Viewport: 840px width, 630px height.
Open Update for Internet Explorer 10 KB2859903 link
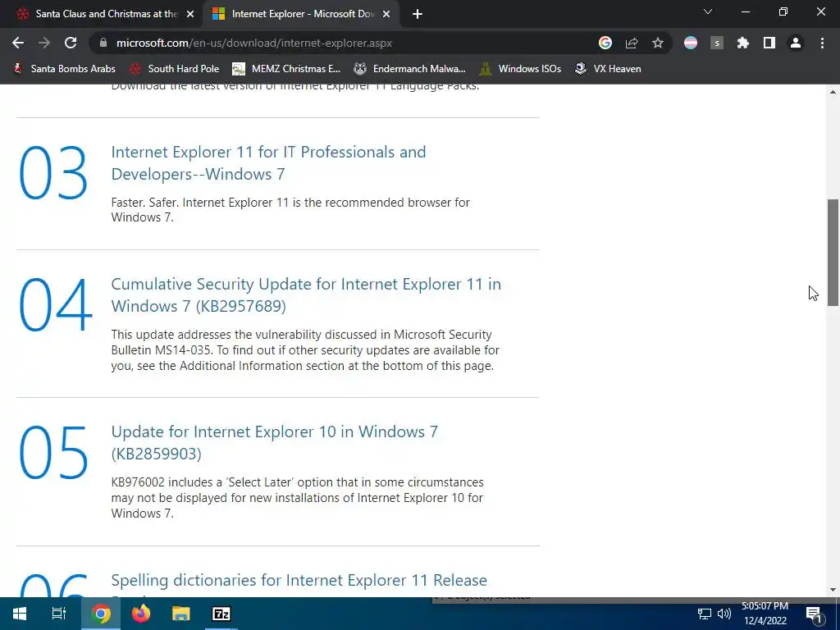click(274, 442)
